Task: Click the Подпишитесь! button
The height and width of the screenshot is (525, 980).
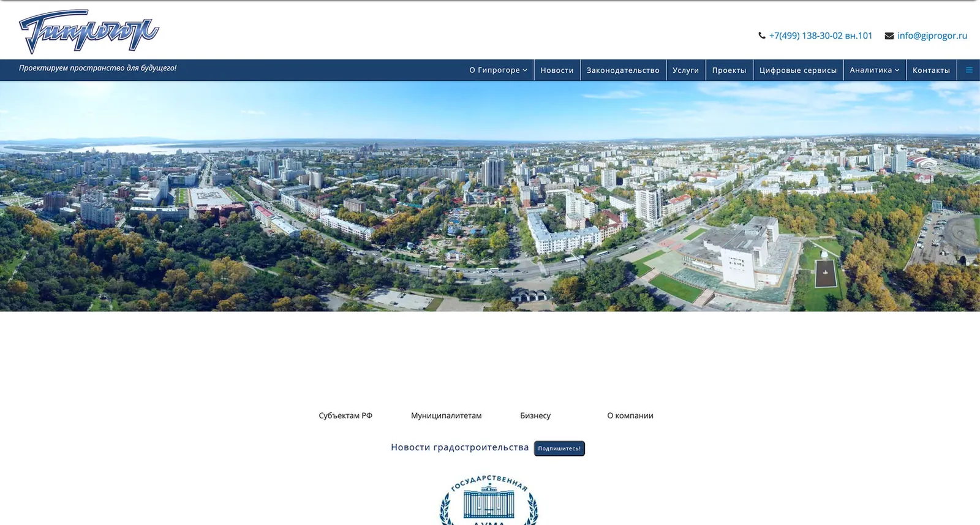Action: 559,448
